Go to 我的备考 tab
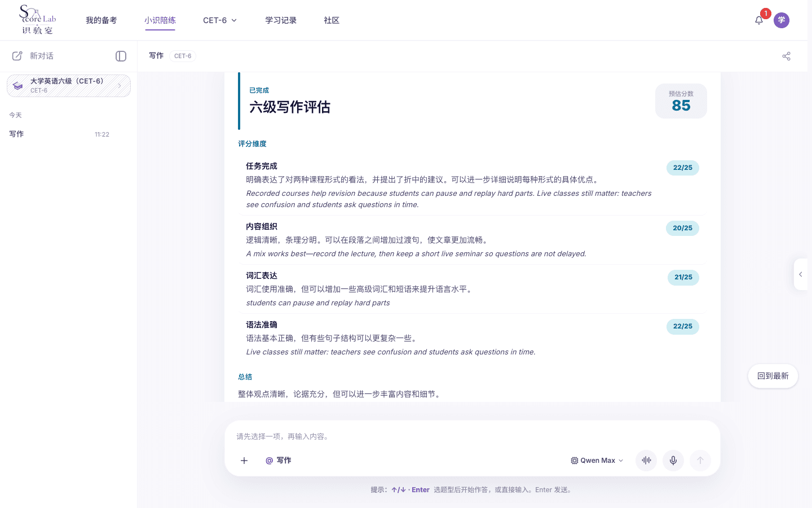The height and width of the screenshot is (508, 812). click(x=101, y=20)
